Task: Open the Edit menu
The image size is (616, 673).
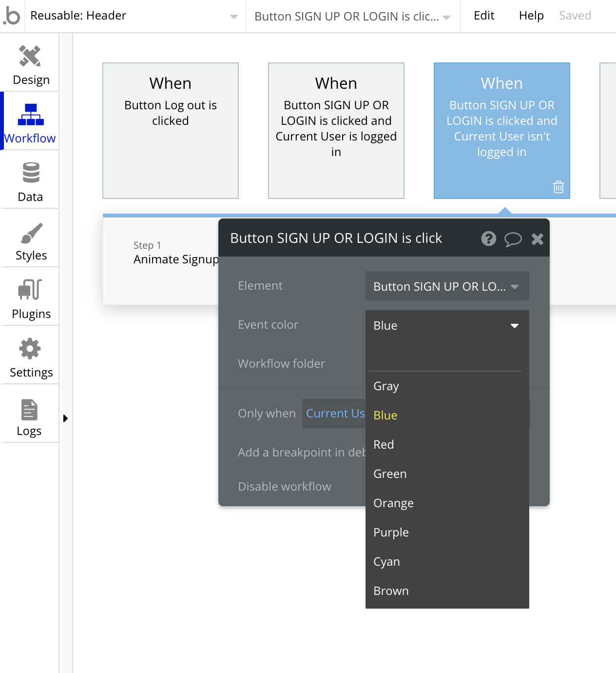Action: 483,16
